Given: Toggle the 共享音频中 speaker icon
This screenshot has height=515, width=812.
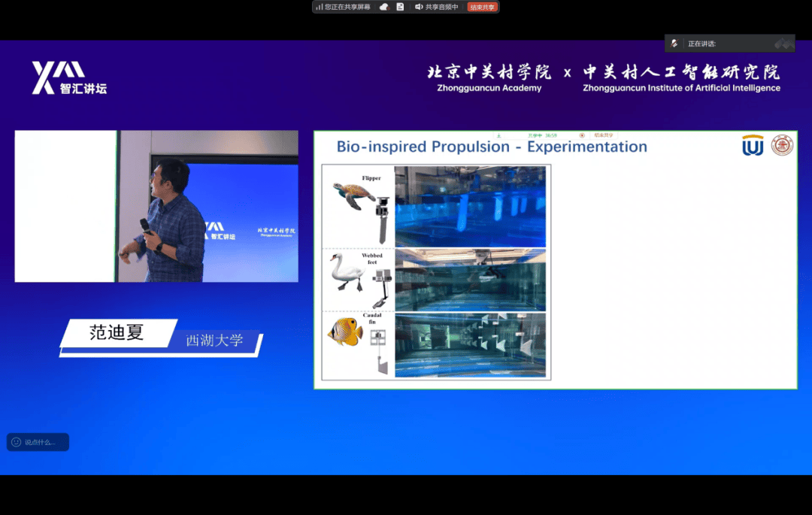Looking at the screenshot, I should 420,7.
